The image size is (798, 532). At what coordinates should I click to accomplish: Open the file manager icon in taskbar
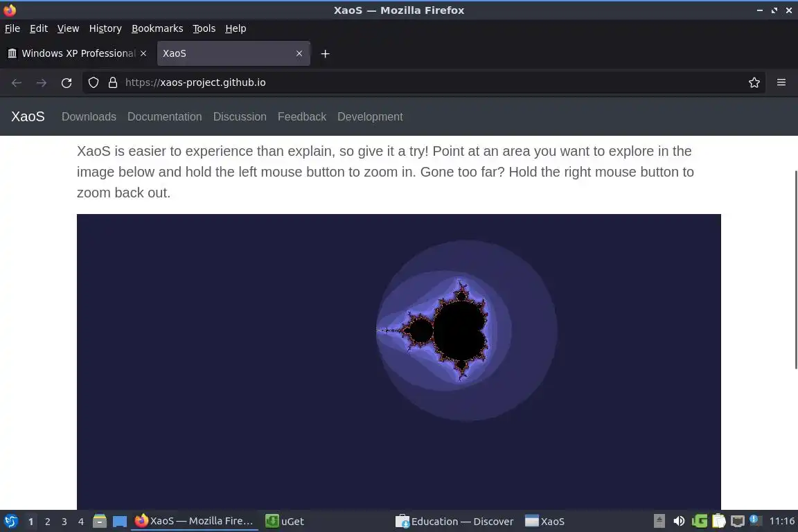tap(100, 522)
